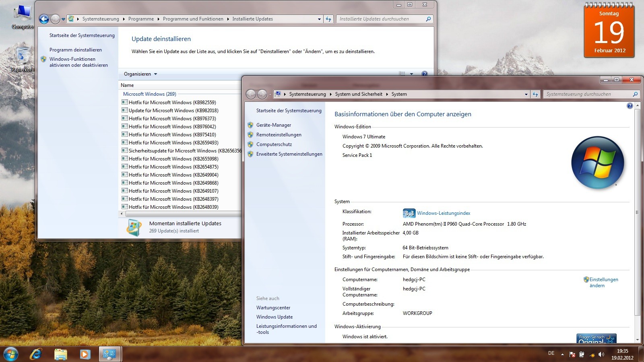Click System window vertical scrollbar

(x=637, y=212)
